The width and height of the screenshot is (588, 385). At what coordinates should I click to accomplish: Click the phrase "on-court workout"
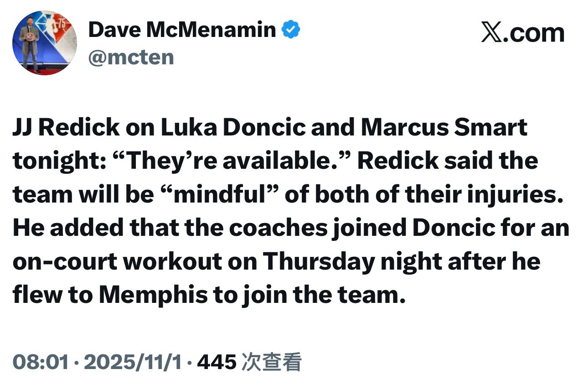121,261
